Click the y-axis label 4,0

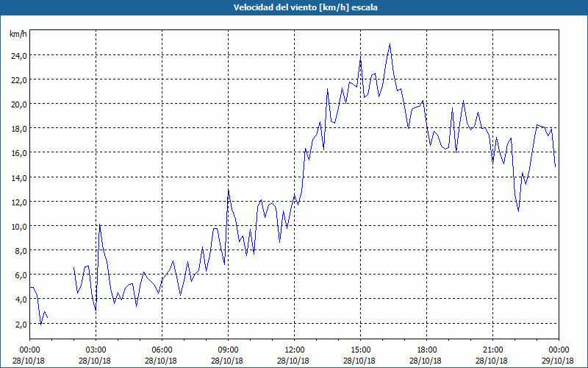pyautogui.click(x=21, y=300)
